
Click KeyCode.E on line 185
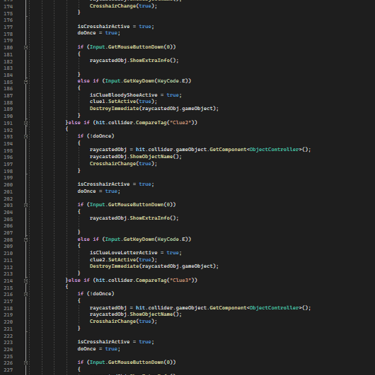(173, 81)
